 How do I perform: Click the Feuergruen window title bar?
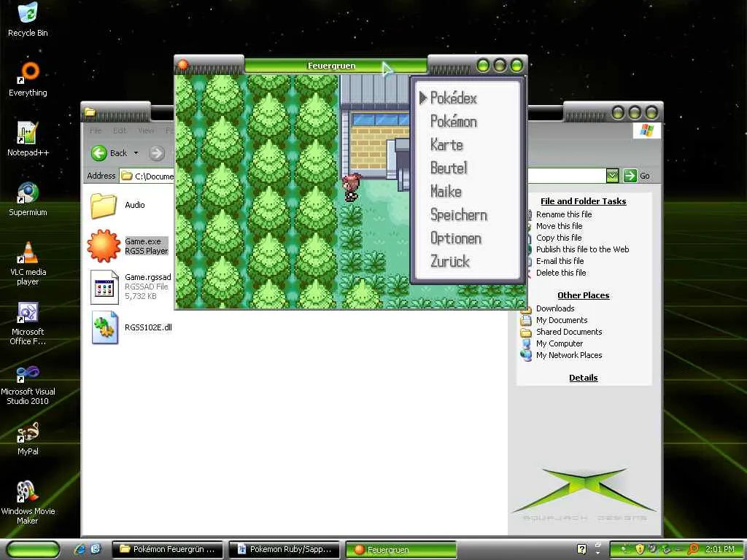pos(336,66)
